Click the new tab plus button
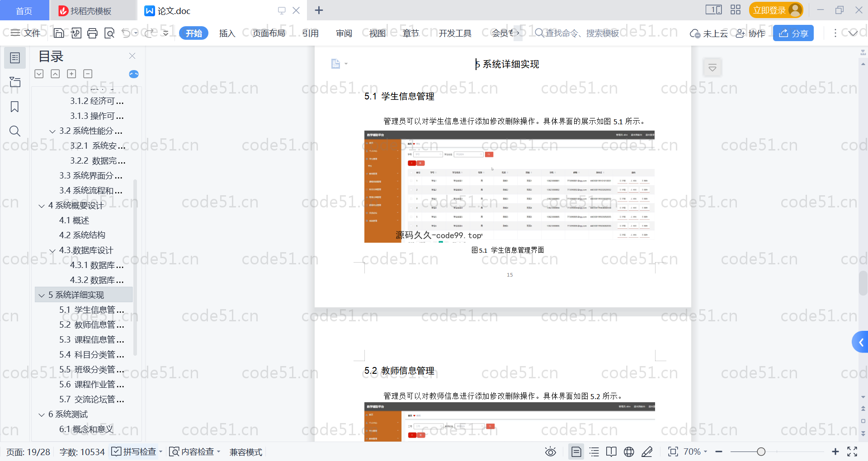868x461 pixels. 319,10
